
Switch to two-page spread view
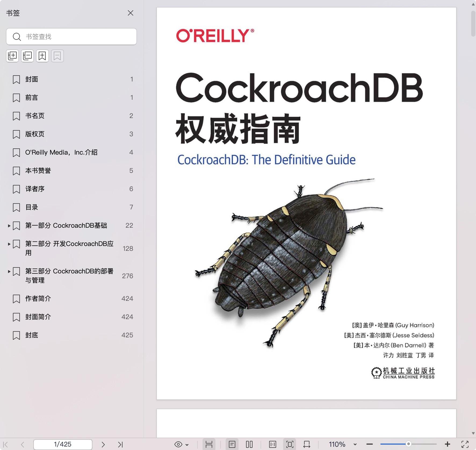pyautogui.click(x=249, y=444)
